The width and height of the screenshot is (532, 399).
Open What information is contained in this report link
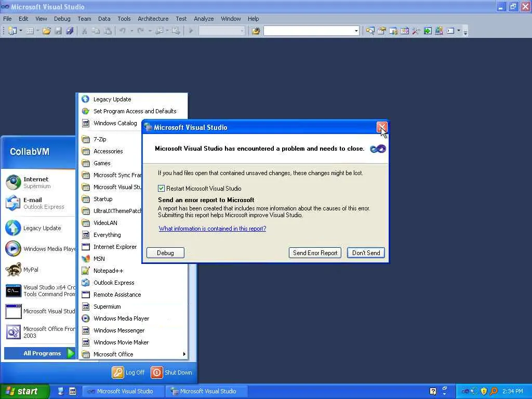pos(212,229)
